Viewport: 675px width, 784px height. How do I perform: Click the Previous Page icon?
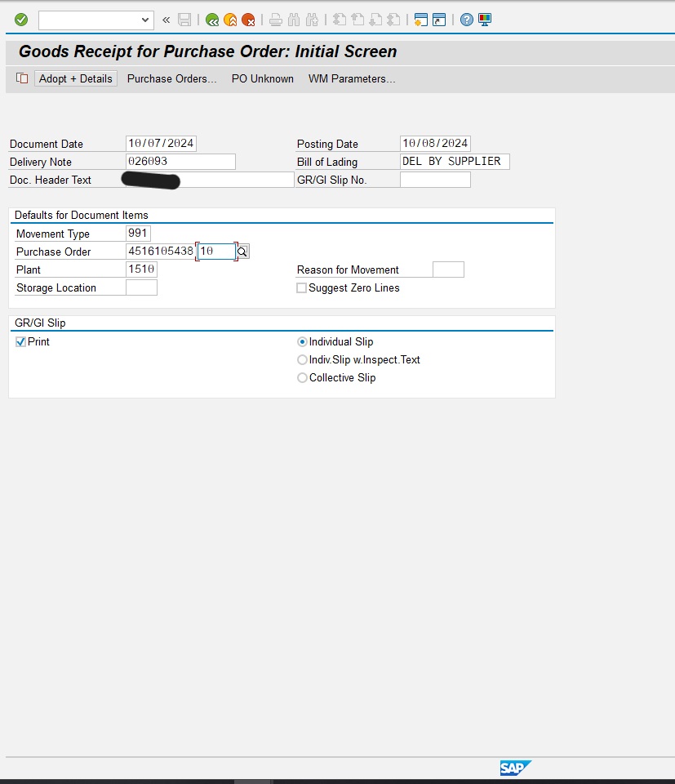click(357, 20)
